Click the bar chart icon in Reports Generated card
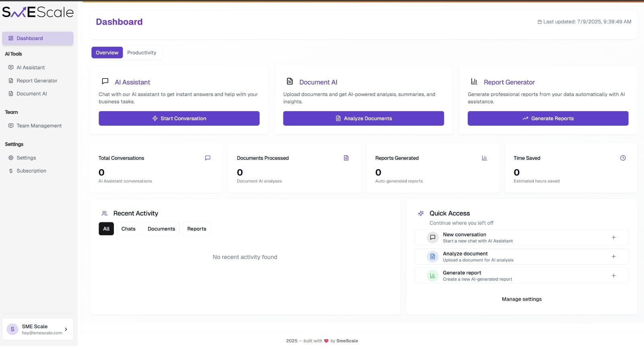This screenshot has height=348, width=644. point(484,158)
